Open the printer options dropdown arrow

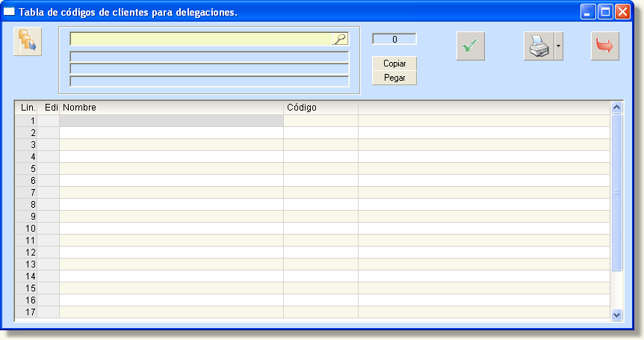[558, 46]
